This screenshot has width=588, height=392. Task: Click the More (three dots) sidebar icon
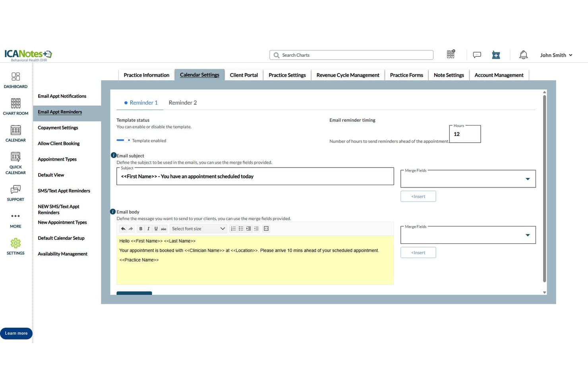point(15,220)
